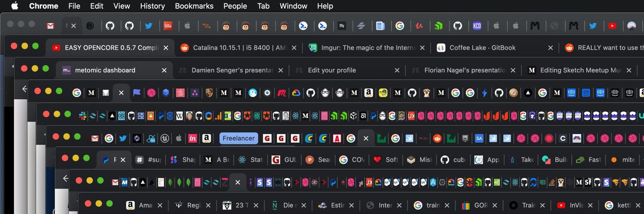Open the People menu
Viewport: 644px width, 214px height.
point(235,6)
